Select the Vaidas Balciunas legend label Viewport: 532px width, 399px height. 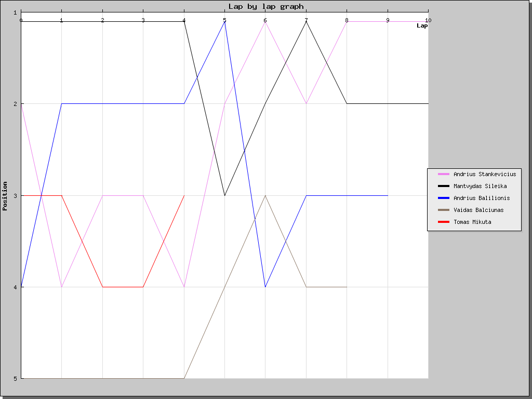[478, 210]
